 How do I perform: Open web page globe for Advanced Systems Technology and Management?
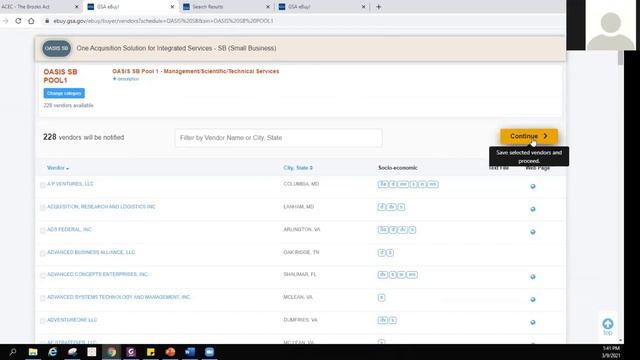(x=533, y=300)
